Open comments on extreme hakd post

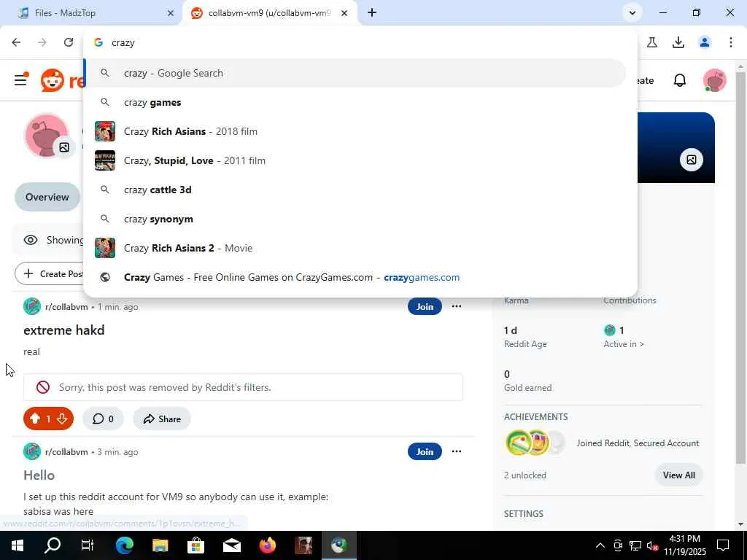pyautogui.click(x=103, y=419)
